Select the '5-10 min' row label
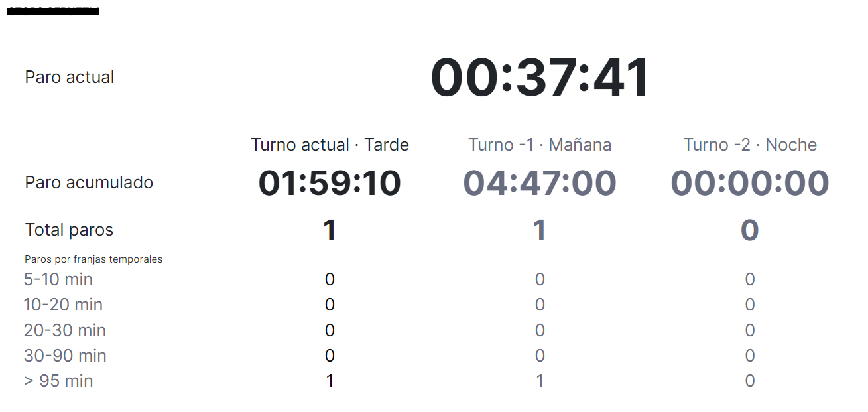The height and width of the screenshot is (412, 868). [58, 279]
